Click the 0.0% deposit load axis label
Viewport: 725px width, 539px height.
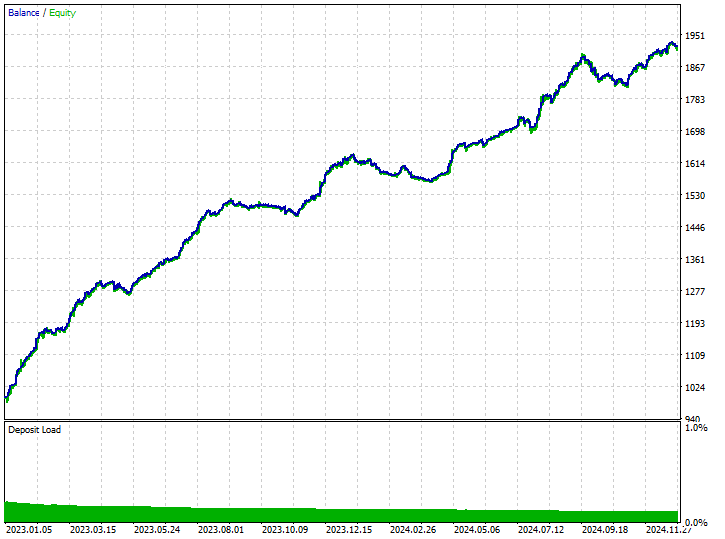click(696, 523)
